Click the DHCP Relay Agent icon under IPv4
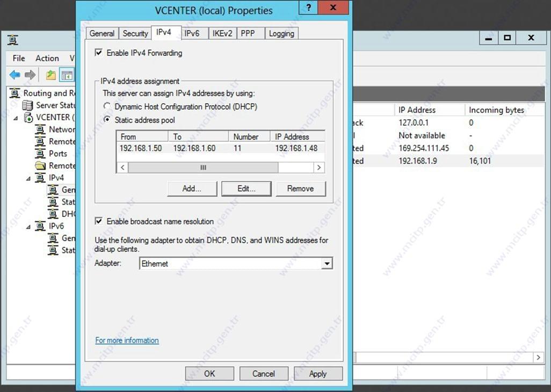Image resolution: width=551 pixels, height=392 pixels. point(53,214)
